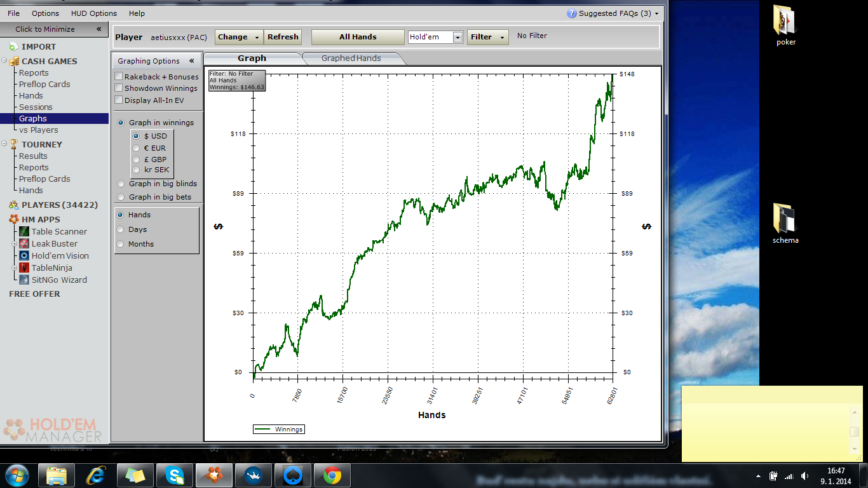The height and width of the screenshot is (488, 868).
Task: Click the HM APPS orange icon
Action: coord(14,219)
